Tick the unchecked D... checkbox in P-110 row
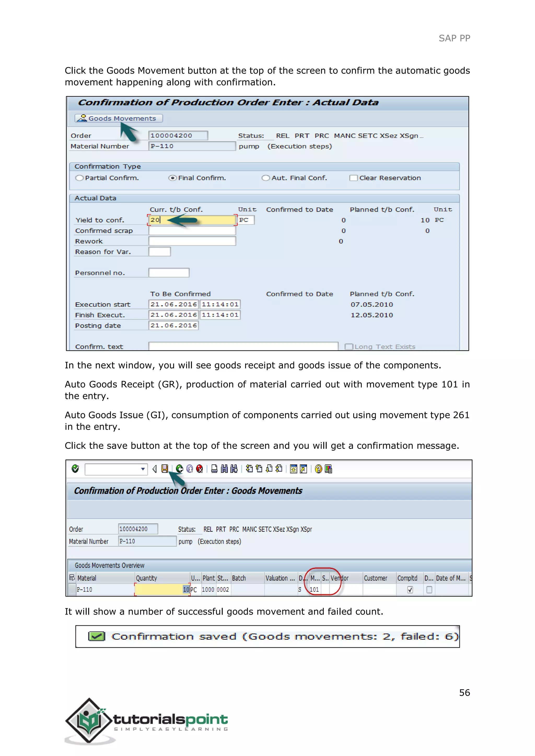 (x=429, y=590)
